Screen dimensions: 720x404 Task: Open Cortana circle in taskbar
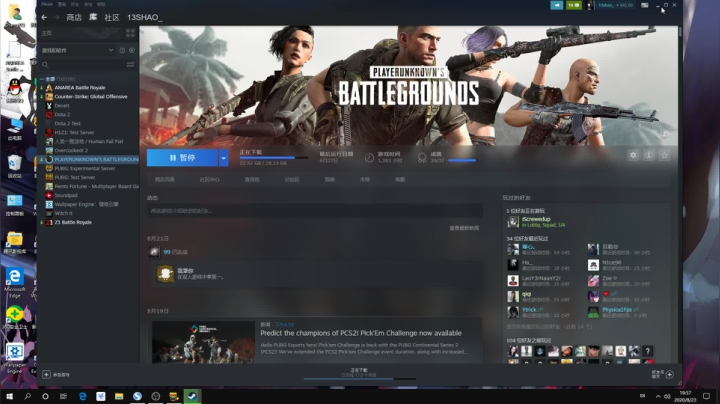point(45,396)
